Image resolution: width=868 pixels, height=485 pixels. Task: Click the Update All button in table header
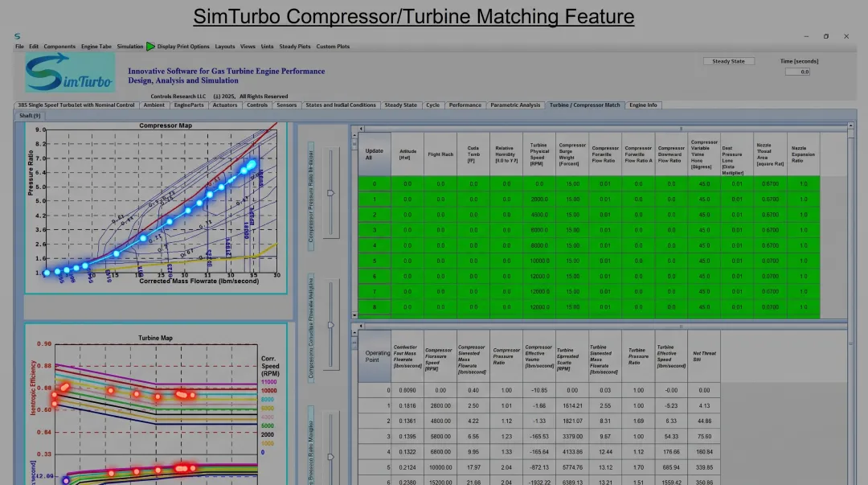click(375, 154)
